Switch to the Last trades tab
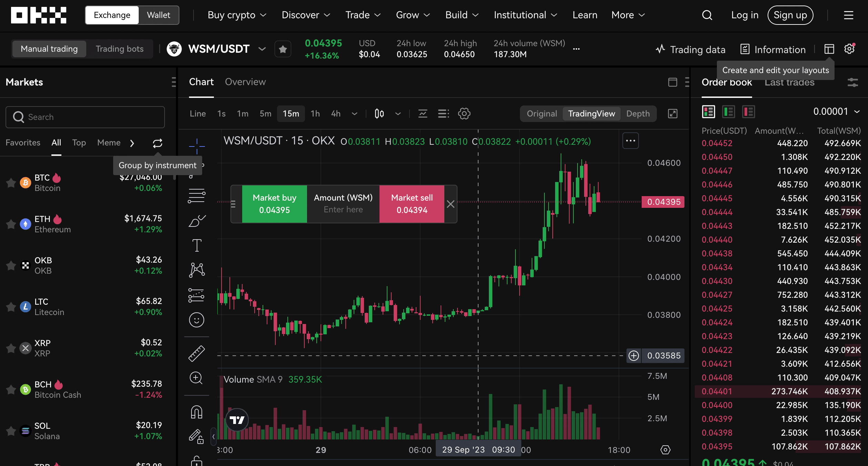Image resolution: width=868 pixels, height=466 pixels. coord(789,82)
